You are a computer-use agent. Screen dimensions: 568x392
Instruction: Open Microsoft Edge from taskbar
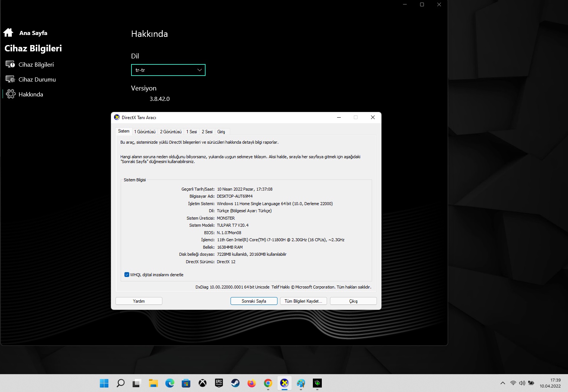169,383
